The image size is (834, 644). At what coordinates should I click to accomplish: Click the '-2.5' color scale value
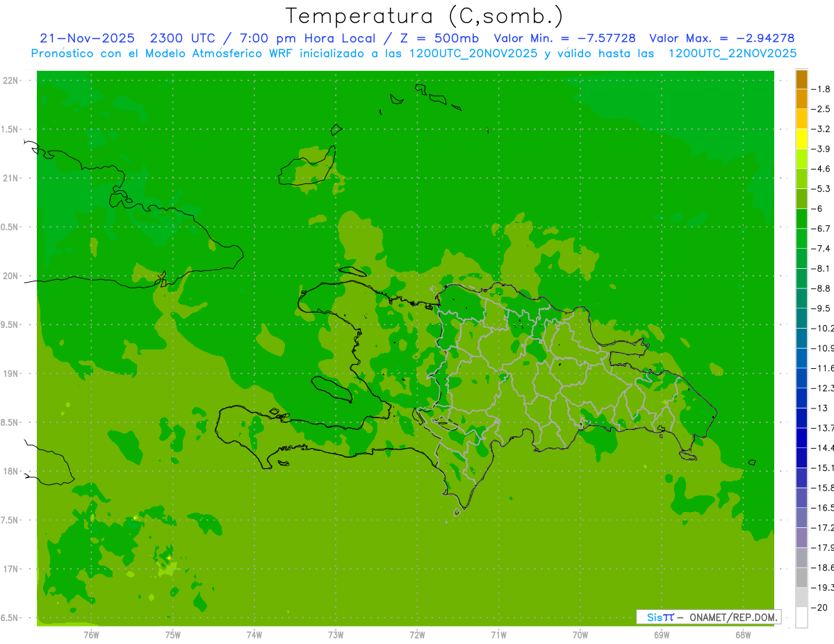pyautogui.click(x=821, y=109)
